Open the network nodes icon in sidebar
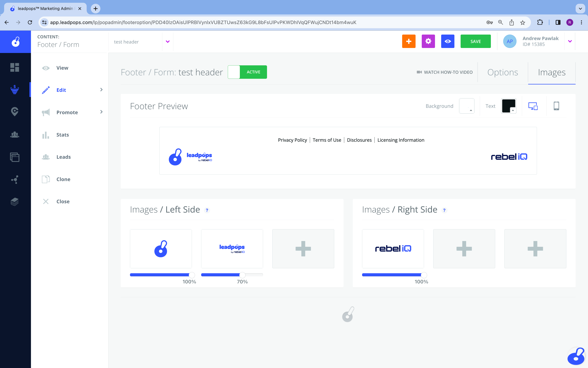The height and width of the screenshot is (368, 588). [15, 180]
